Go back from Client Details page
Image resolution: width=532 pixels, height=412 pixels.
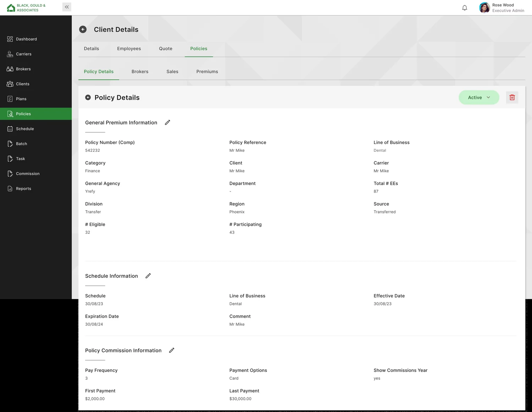(83, 29)
